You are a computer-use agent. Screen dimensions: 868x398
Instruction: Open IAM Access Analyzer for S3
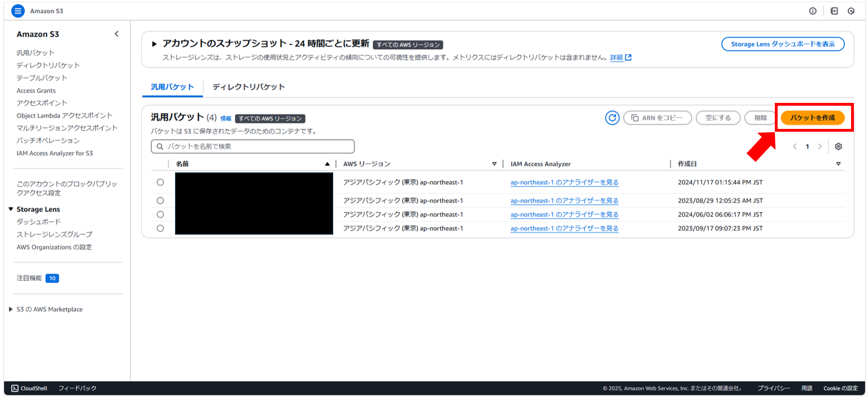pyautogui.click(x=55, y=153)
